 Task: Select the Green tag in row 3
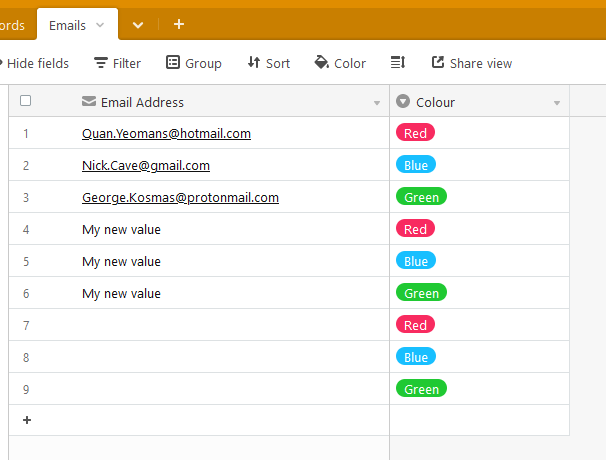(x=421, y=196)
